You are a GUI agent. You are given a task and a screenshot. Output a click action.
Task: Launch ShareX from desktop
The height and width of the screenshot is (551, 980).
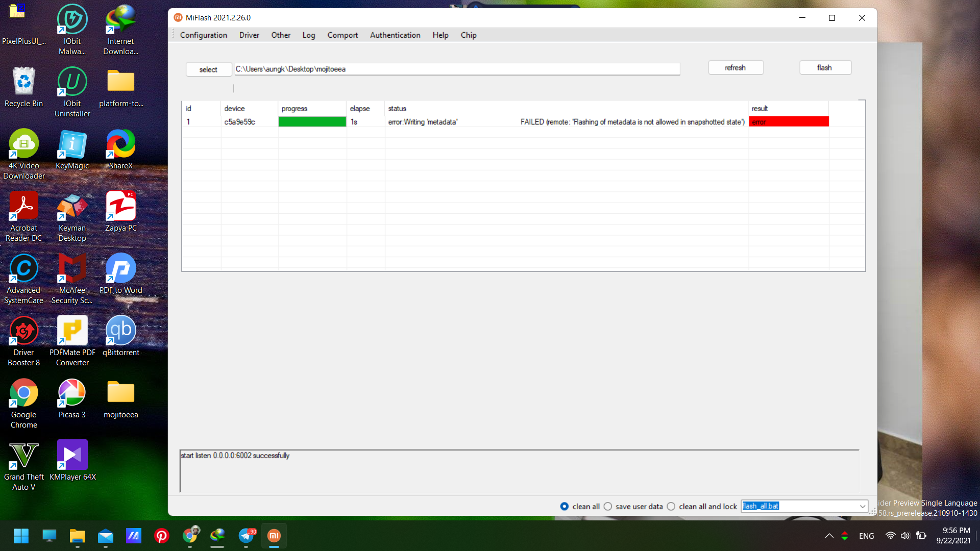pyautogui.click(x=121, y=149)
